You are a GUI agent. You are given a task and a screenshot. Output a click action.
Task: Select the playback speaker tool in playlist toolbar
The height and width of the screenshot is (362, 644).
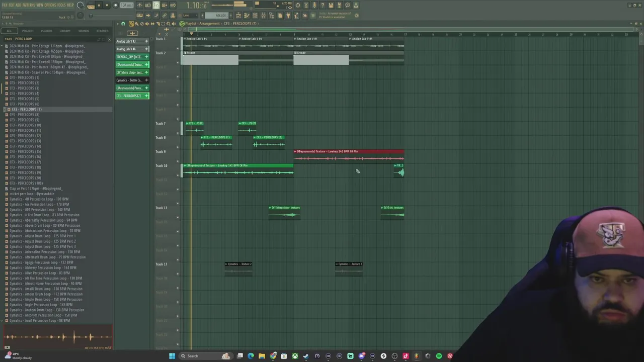pyautogui.click(x=174, y=24)
